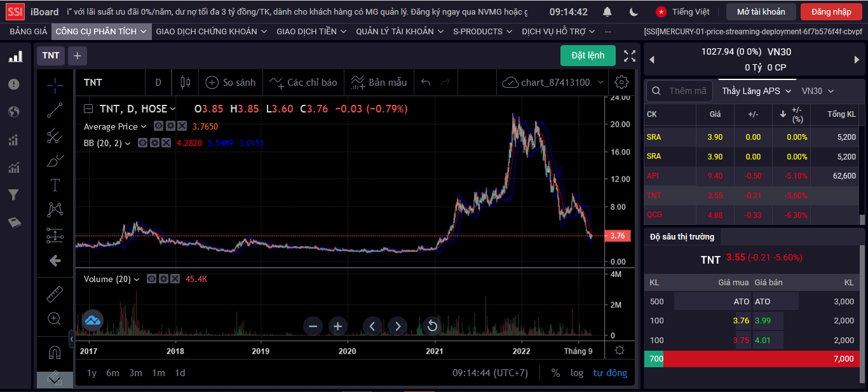Click bar chart icon in left sidebar
Image resolution: width=868 pixels, height=392 pixels.
coord(15,57)
